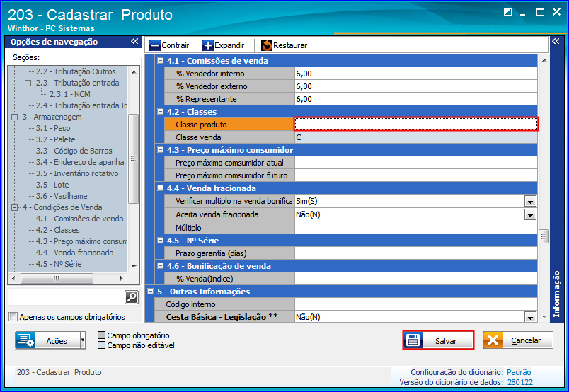Select 3.6 - Vasilhame in tree

pyautogui.click(x=62, y=195)
